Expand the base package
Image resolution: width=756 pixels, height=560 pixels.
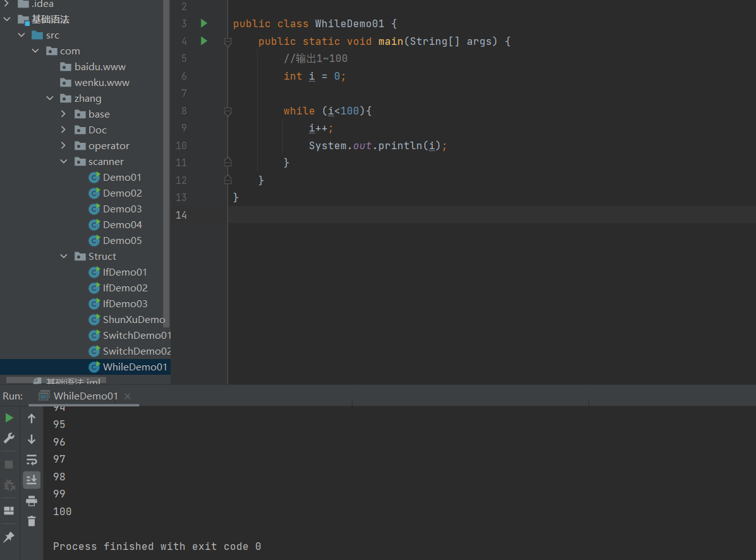point(63,114)
